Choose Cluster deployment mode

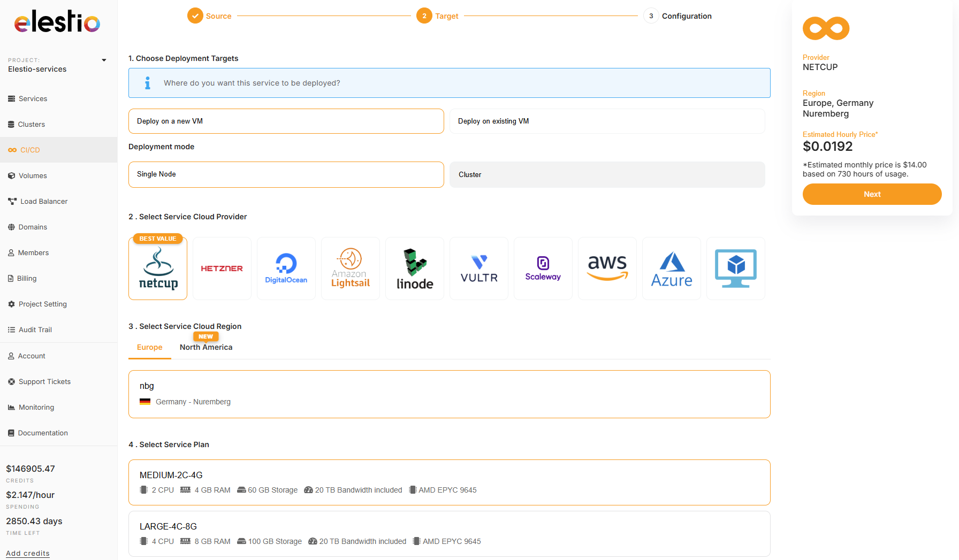(607, 175)
